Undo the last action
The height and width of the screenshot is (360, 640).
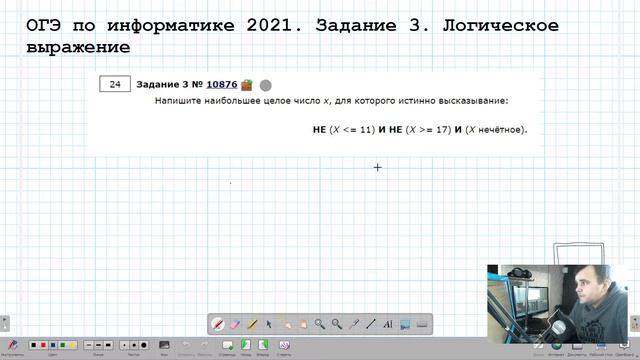pyautogui.click(x=186, y=345)
